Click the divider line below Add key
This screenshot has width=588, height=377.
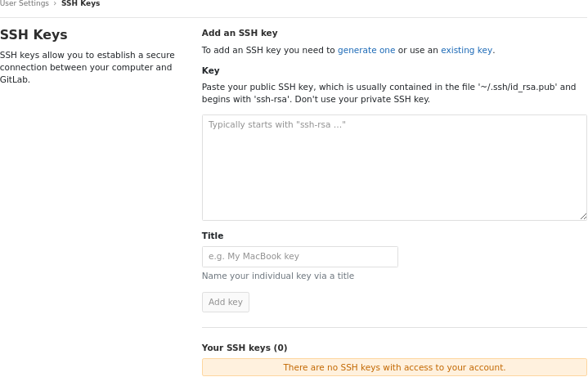(394, 327)
